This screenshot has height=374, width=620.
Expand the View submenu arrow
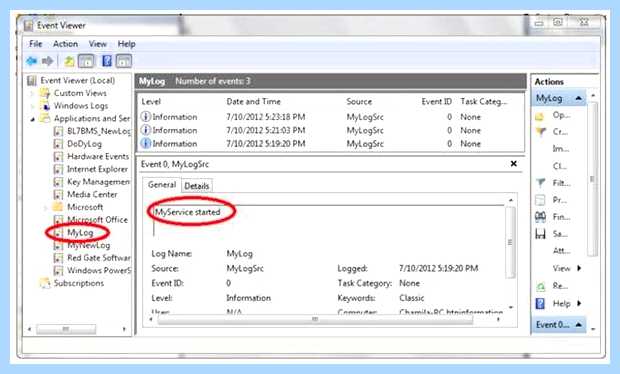point(579,268)
